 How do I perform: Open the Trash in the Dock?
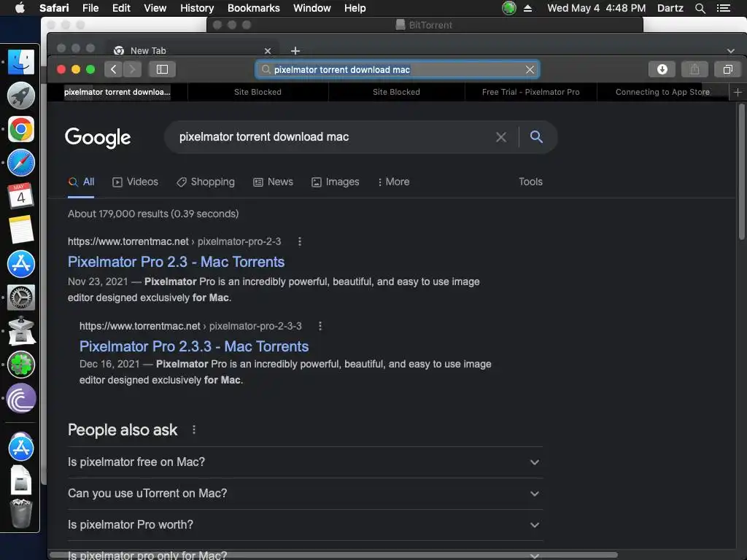coord(21,513)
